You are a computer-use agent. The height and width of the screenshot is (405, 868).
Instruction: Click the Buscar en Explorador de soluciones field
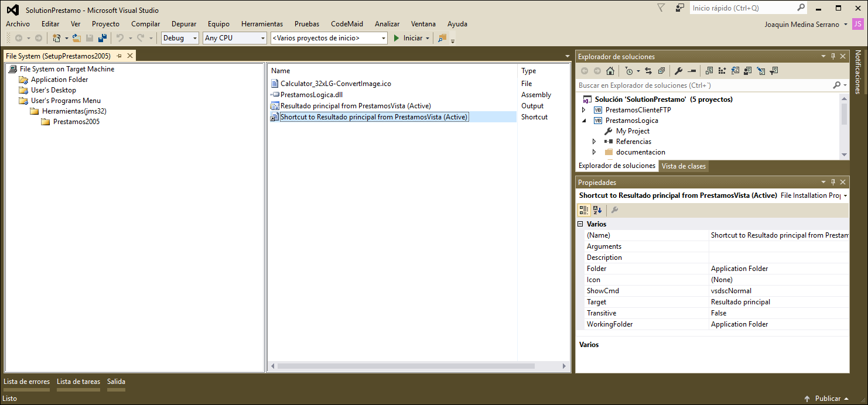(705, 85)
